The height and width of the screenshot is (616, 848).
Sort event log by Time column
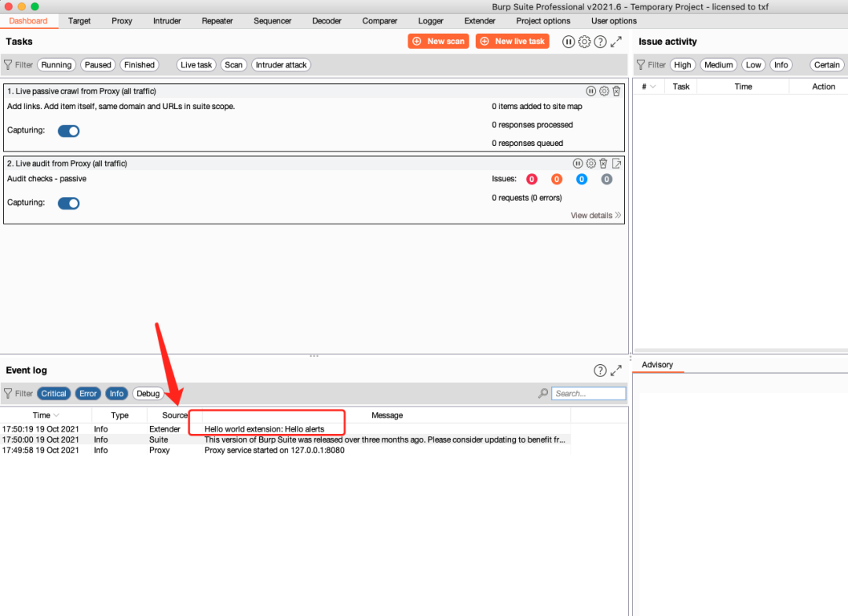click(x=46, y=415)
